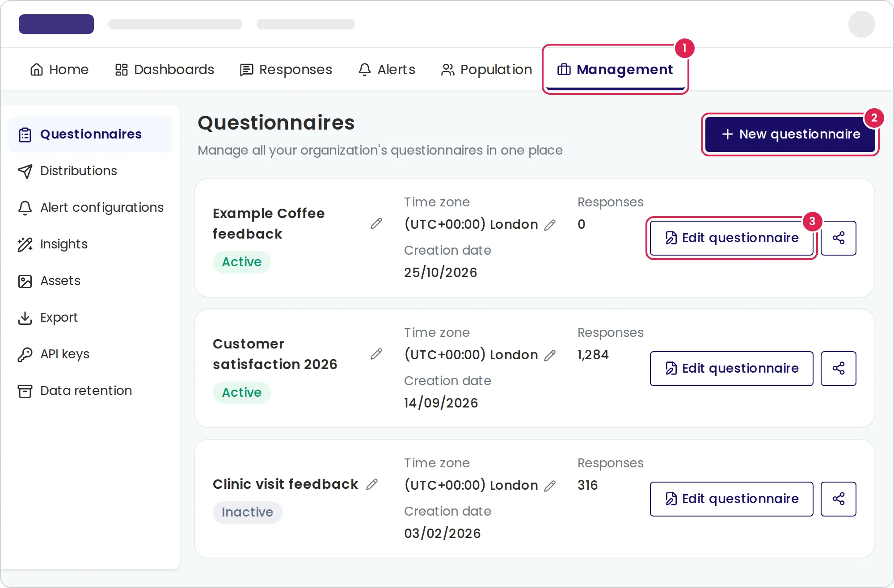Image resolution: width=894 pixels, height=588 pixels.
Task: Click the creation date 03/02/2026
Action: click(442, 533)
